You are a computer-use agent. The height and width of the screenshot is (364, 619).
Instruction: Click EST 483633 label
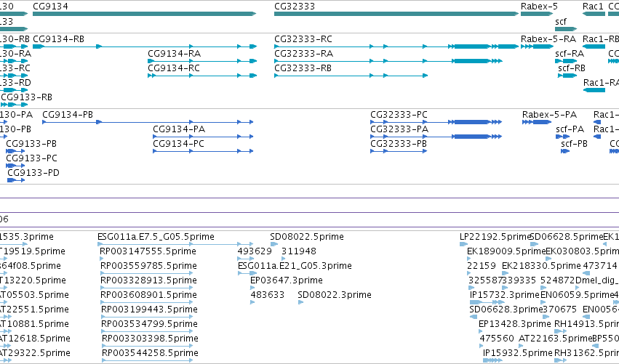[x=267, y=295]
